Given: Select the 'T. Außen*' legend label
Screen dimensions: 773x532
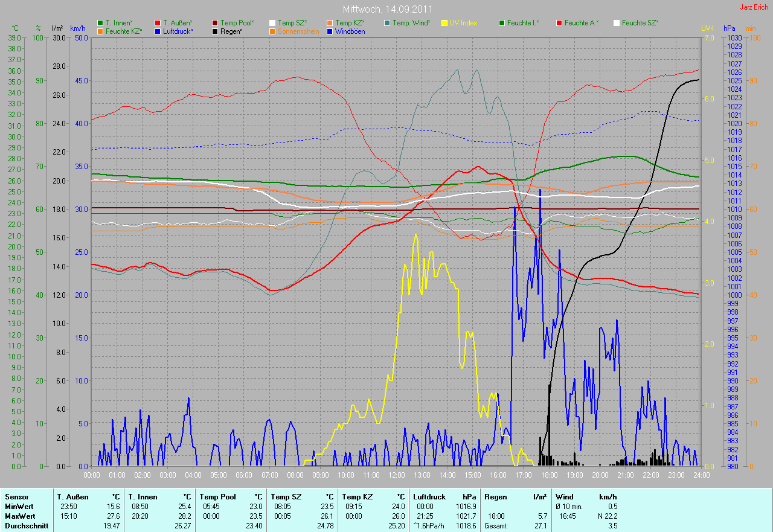Looking at the screenshot, I should click(178, 23).
